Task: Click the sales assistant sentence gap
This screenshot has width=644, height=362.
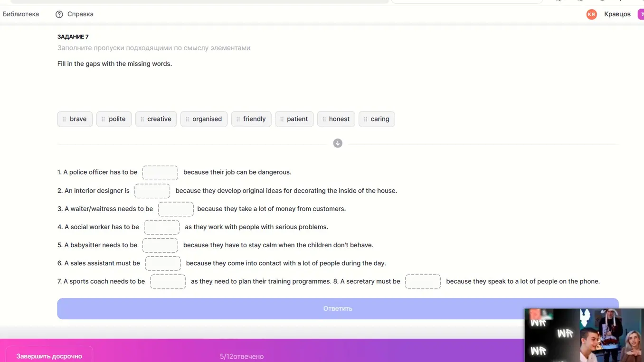Action: (163, 263)
